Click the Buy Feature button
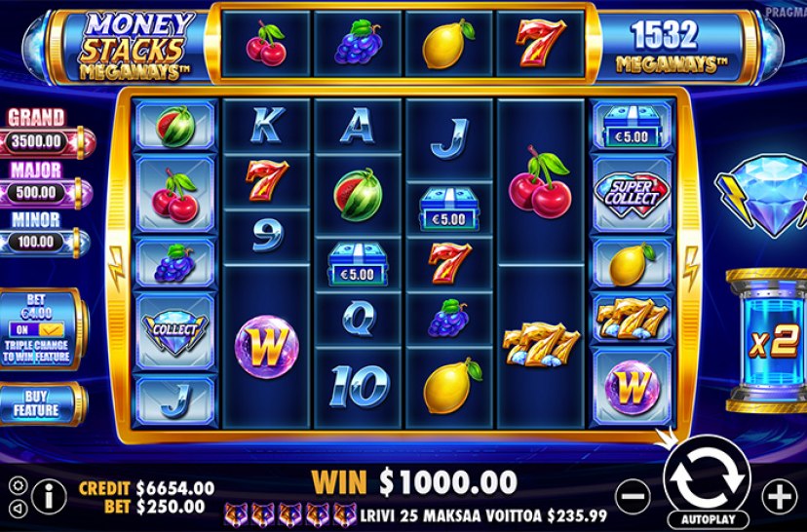The width and height of the screenshot is (807, 532). pos(39,403)
